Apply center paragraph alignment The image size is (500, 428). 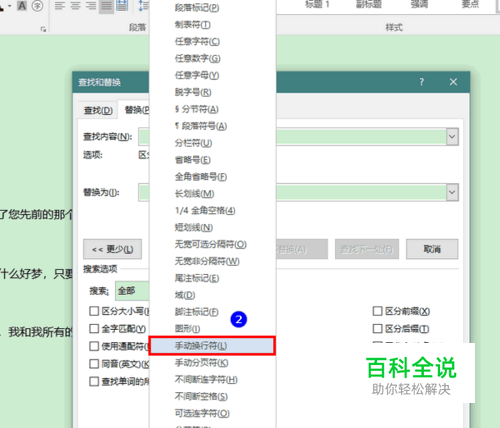click(75, 6)
